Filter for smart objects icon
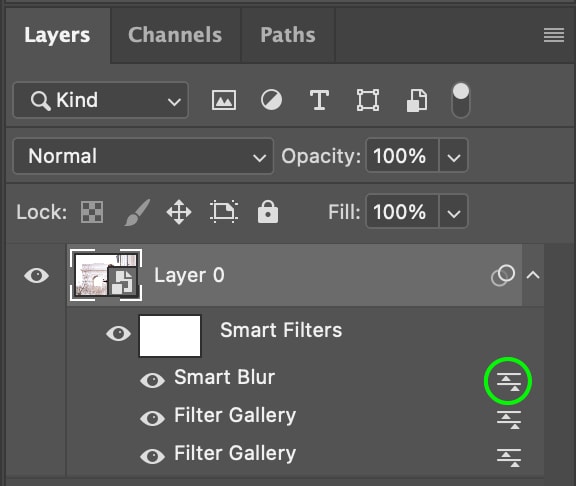Image resolution: width=576 pixels, height=486 pixels. click(x=417, y=100)
